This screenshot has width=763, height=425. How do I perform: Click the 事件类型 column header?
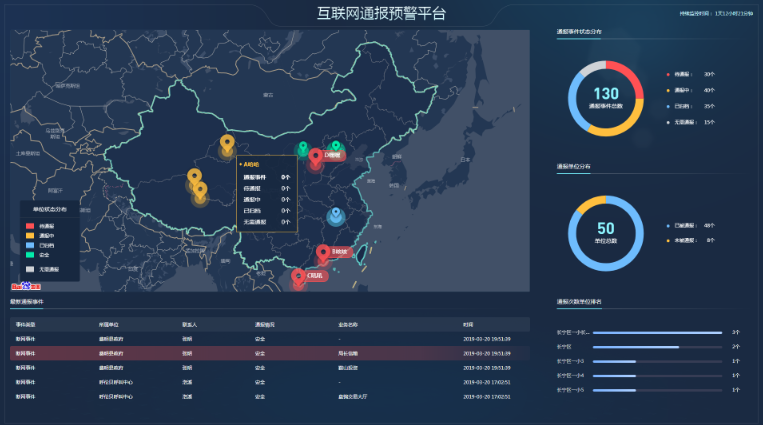(26, 324)
